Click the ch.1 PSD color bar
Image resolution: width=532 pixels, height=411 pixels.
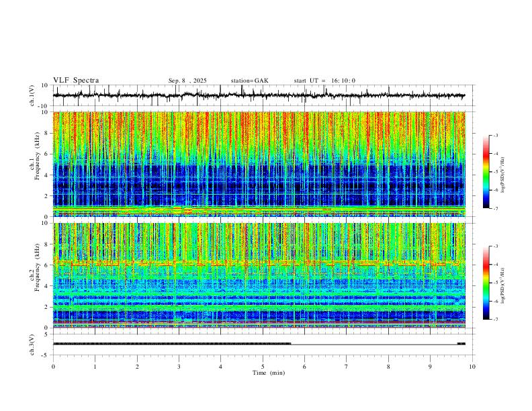pyautogui.click(x=486, y=172)
